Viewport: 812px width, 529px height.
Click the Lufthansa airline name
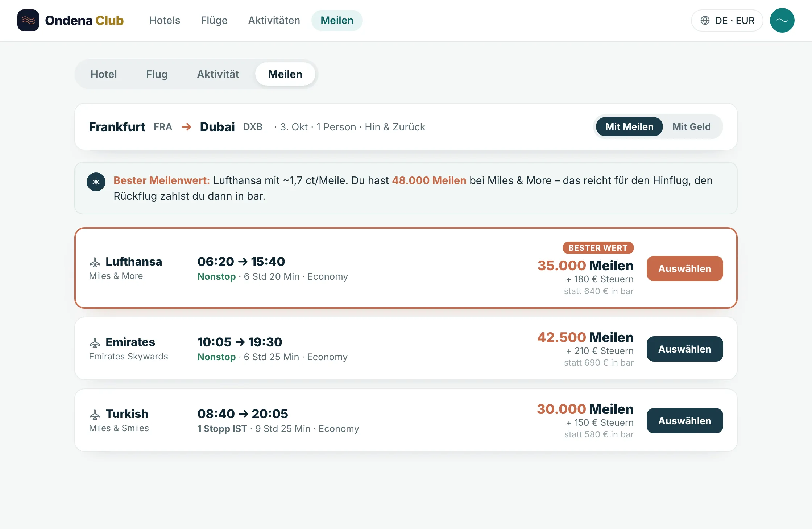pyautogui.click(x=134, y=262)
